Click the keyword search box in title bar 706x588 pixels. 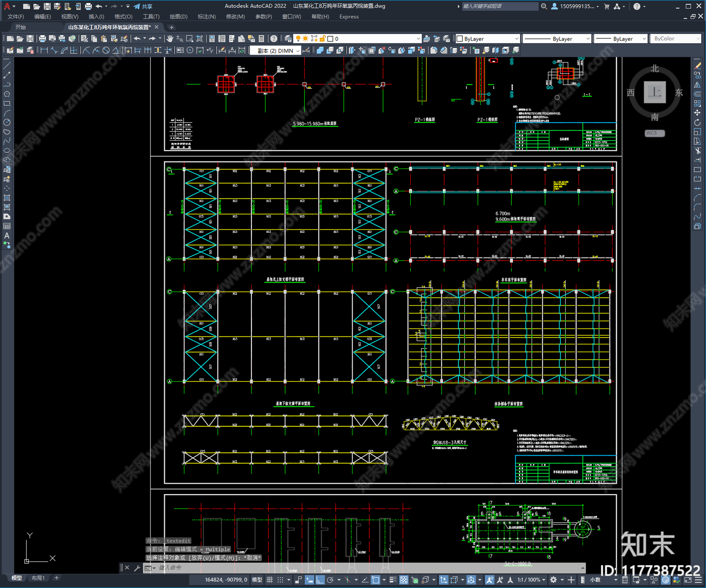pos(500,6)
